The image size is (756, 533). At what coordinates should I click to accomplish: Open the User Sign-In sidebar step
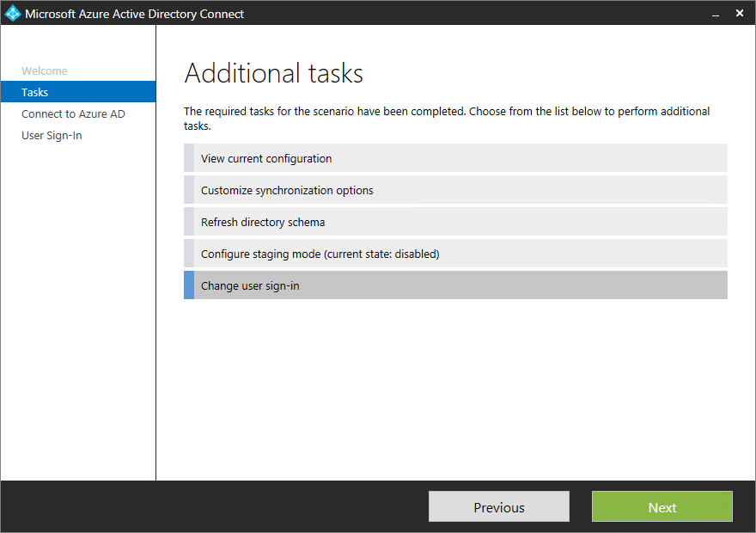pyautogui.click(x=52, y=136)
